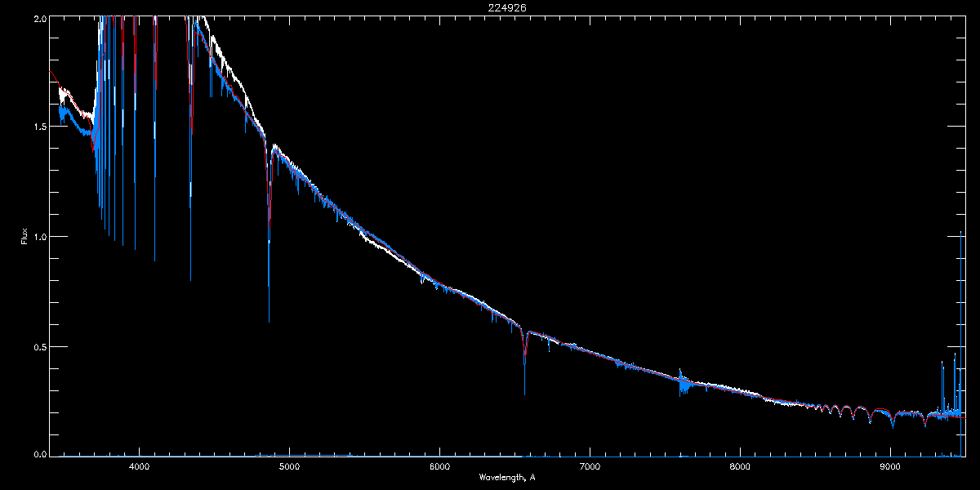Click the 6000 wavelength tick label
Screen dimensions: 980x490
(x=439, y=466)
